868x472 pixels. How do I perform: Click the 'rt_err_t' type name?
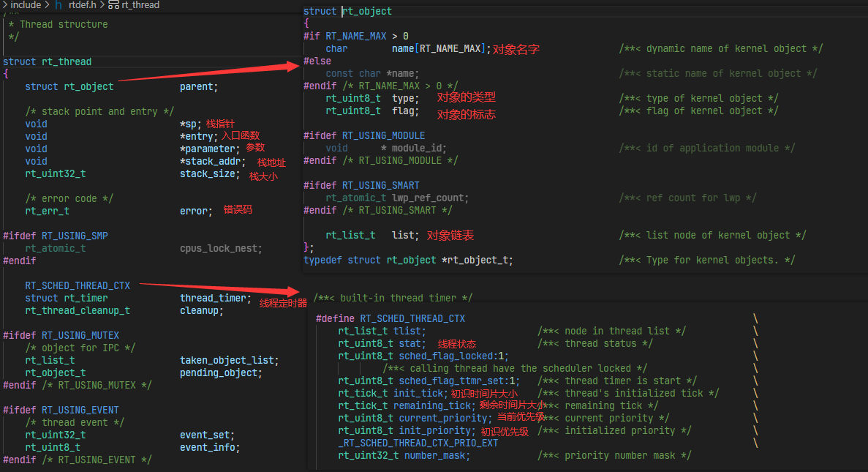click(47, 211)
